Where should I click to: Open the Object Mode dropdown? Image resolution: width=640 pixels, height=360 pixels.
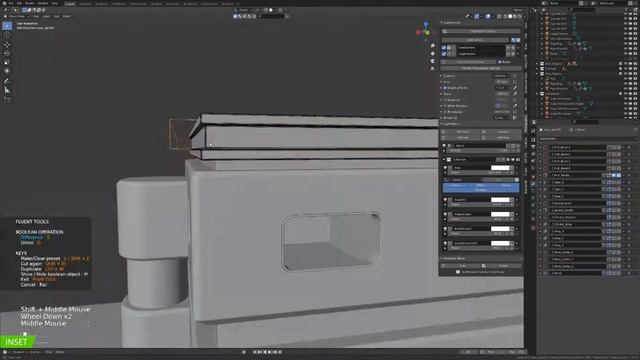(x=16, y=16)
